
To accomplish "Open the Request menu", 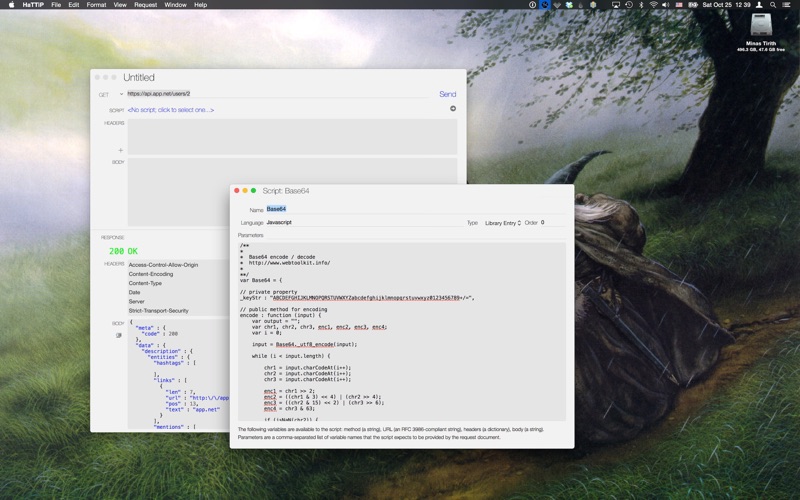I will (145, 5).
